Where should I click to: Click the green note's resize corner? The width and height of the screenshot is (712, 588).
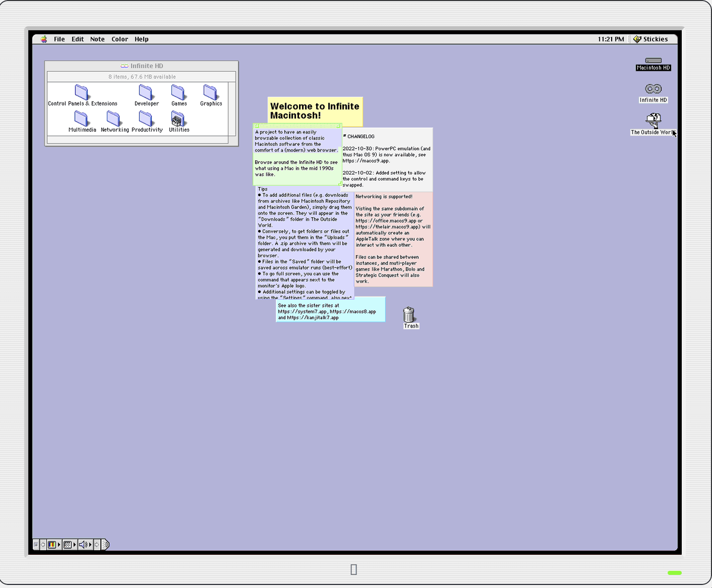[339, 183]
